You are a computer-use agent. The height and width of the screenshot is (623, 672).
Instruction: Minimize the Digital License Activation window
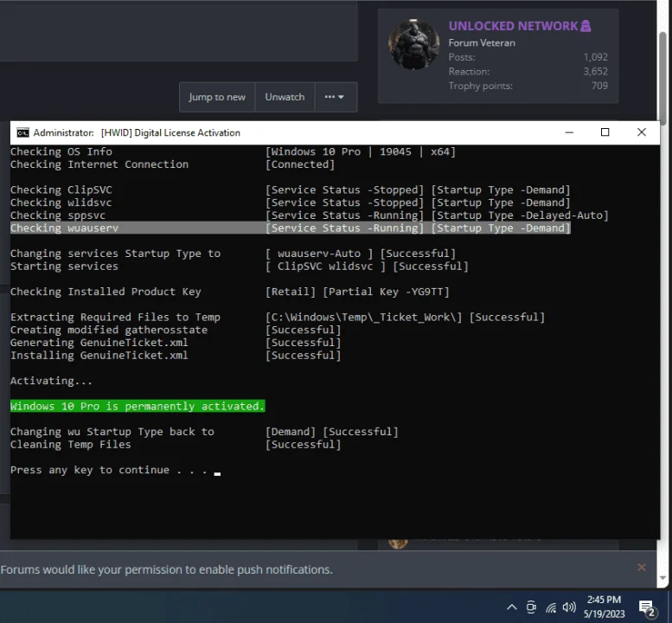[x=569, y=132]
